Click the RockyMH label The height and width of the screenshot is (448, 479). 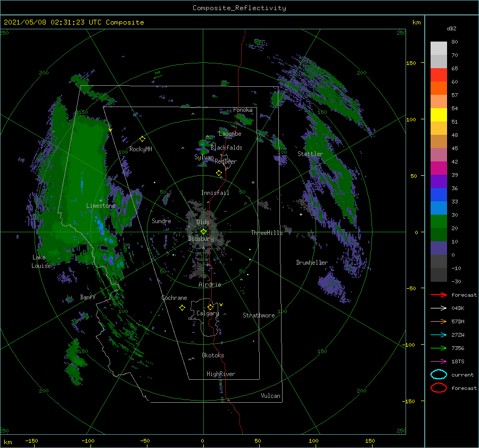click(x=141, y=149)
